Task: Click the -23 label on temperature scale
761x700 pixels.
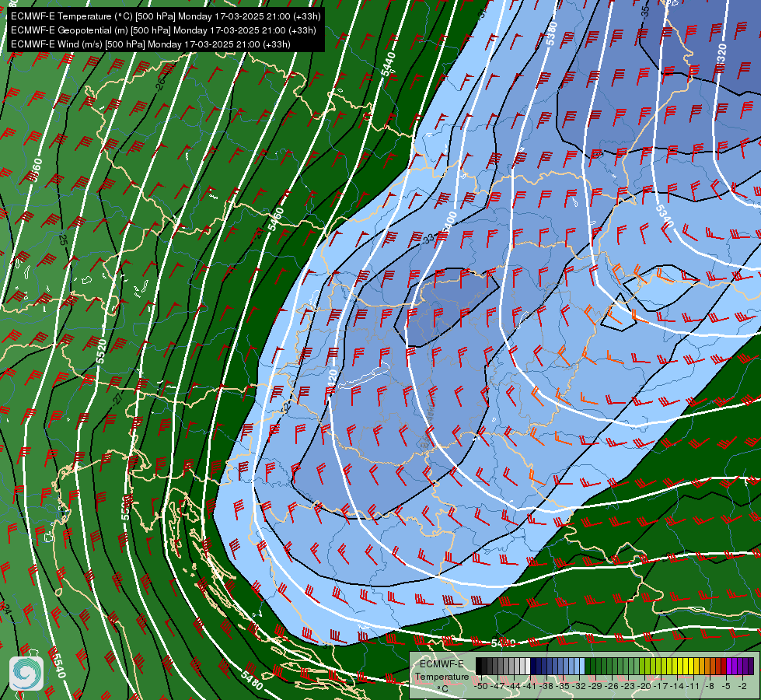Action: click(627, 686)
